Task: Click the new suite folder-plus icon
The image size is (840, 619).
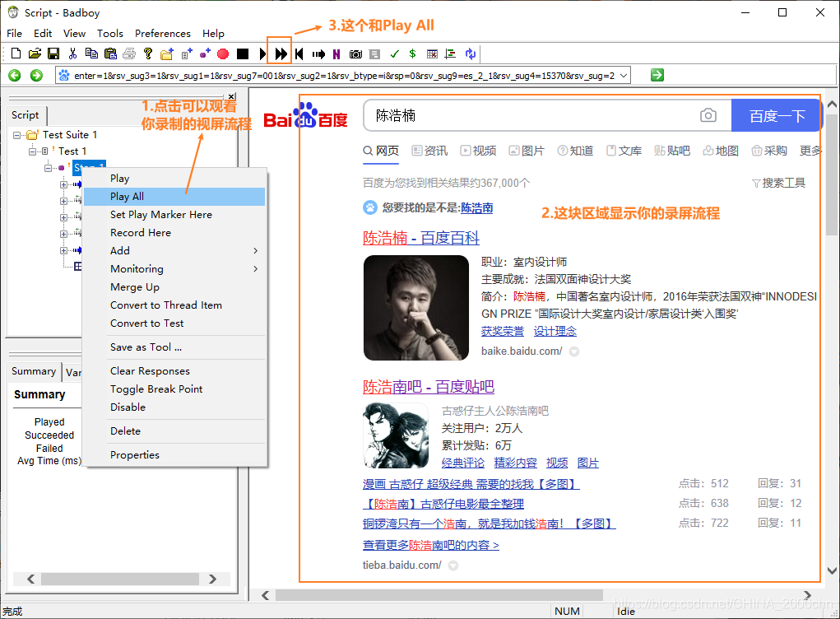Action: click(167, 54)
